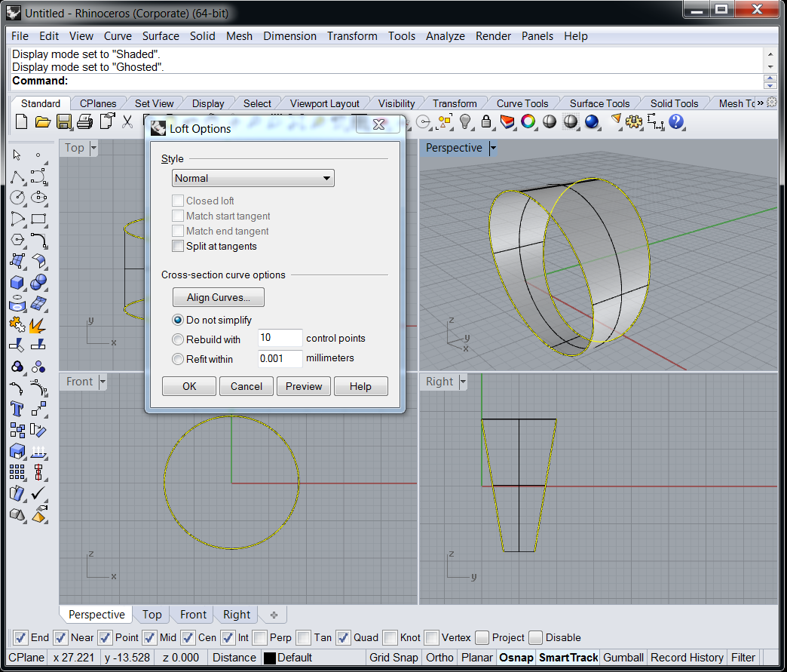Viewport: 787px width, 672px height.
Task: Click the Align Curves button
Action: [219, 297]
